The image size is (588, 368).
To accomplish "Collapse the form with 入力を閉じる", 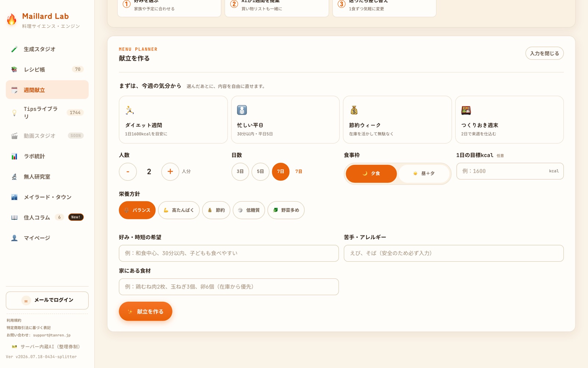I will (544, 53).
